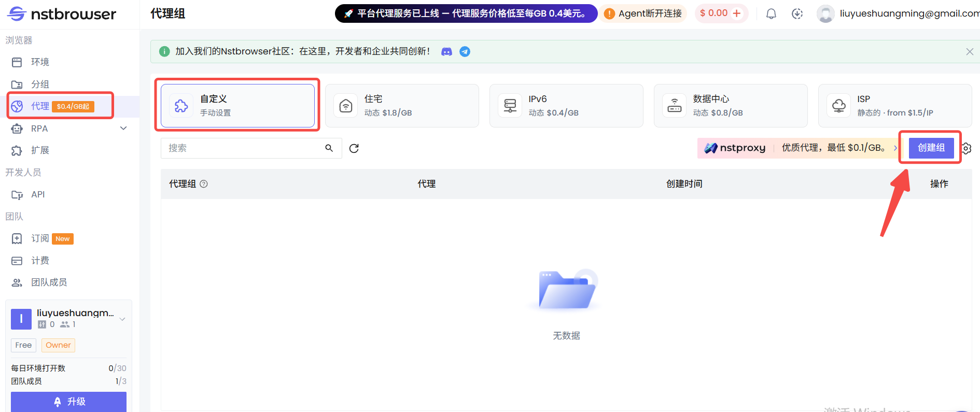Screen dimensions: 980x412
Task: Click the Free plan tag
Action: point(23,345)
